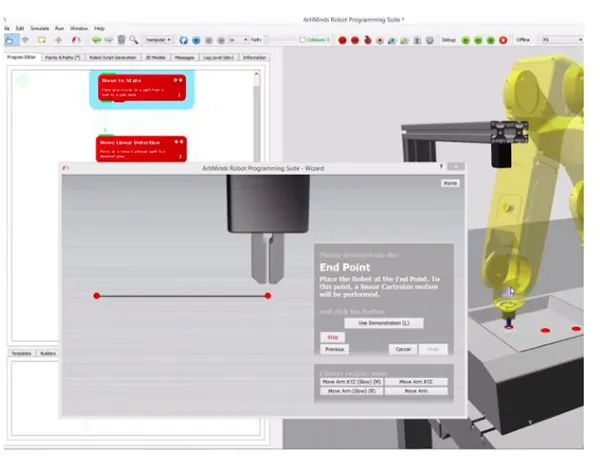600x460 pixels.
Task: Click the help question mark in wizard title bar
Action: pyautogui.click(x=441, y=166)
